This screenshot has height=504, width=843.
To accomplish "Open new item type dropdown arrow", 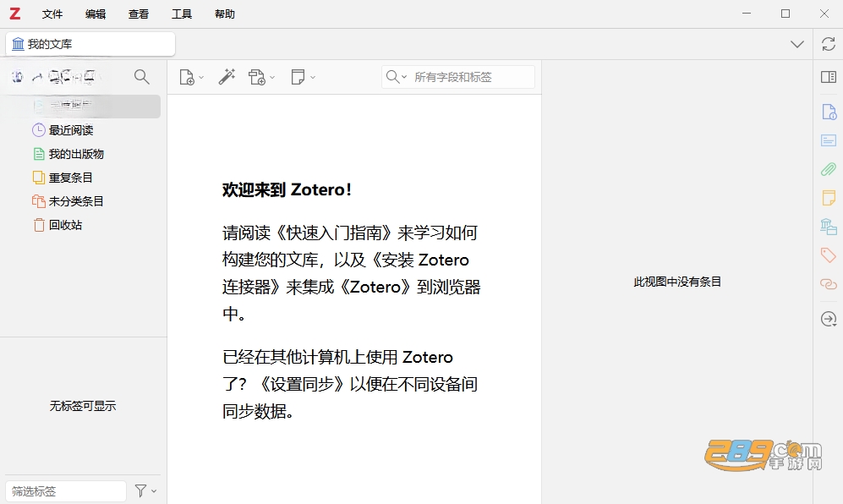I will click(x=201, y=78).
